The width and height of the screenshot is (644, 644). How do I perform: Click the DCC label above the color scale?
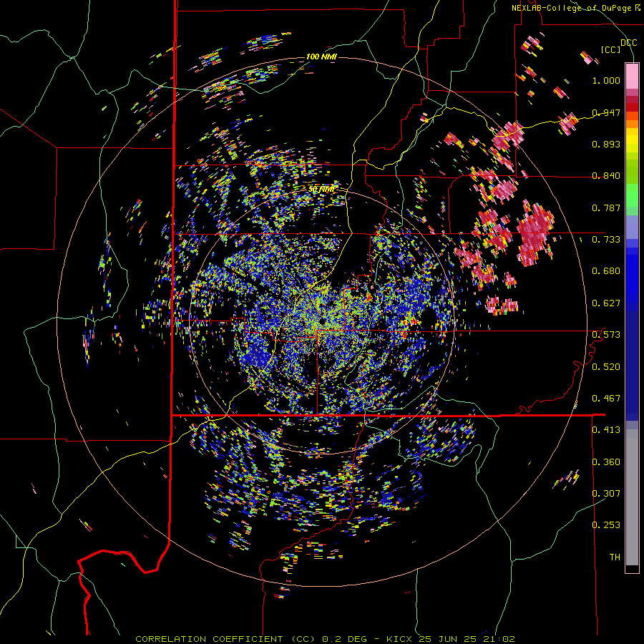click(628, 43)
